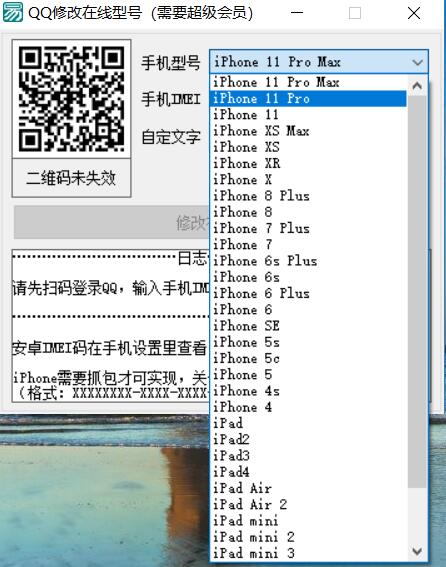This screenshot has height=567, width=446.
Task: Select iPhone 8 Plus option
Action: point(308,196)
